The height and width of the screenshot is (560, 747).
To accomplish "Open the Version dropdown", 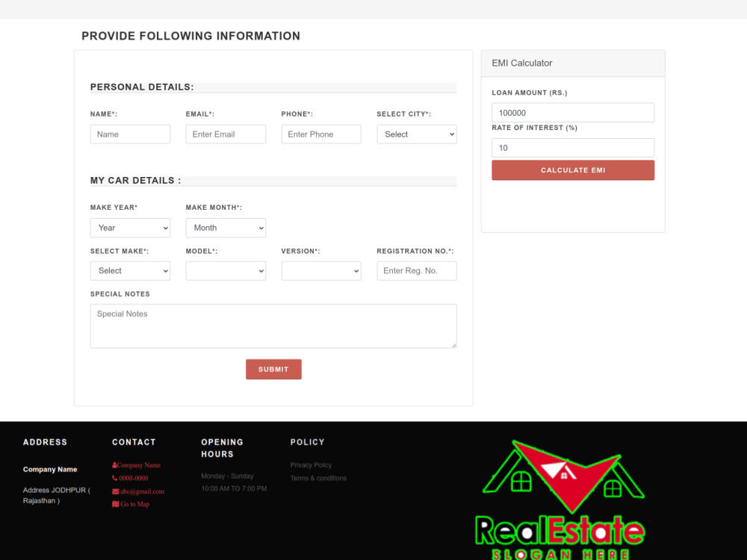I will pos(321,270).
